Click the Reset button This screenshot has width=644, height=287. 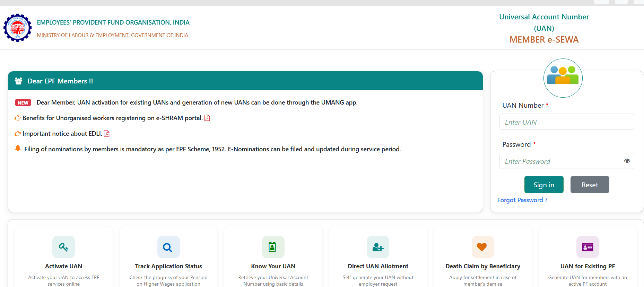590,185
